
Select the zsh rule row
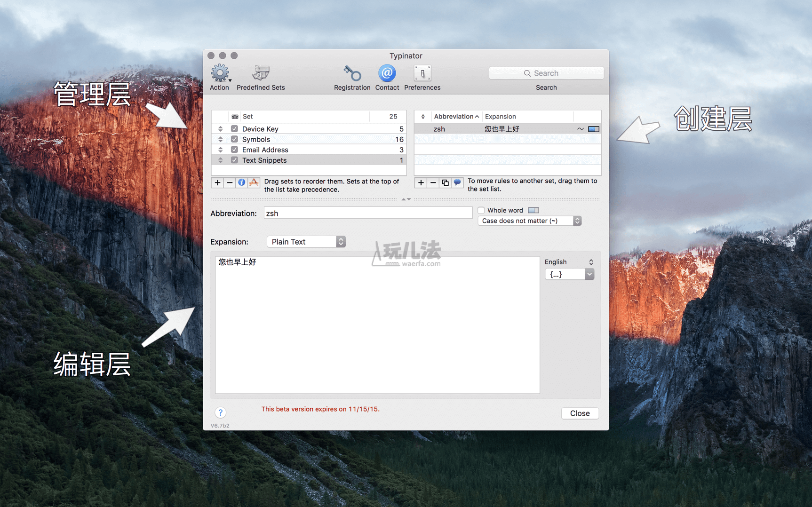(508, 129)
